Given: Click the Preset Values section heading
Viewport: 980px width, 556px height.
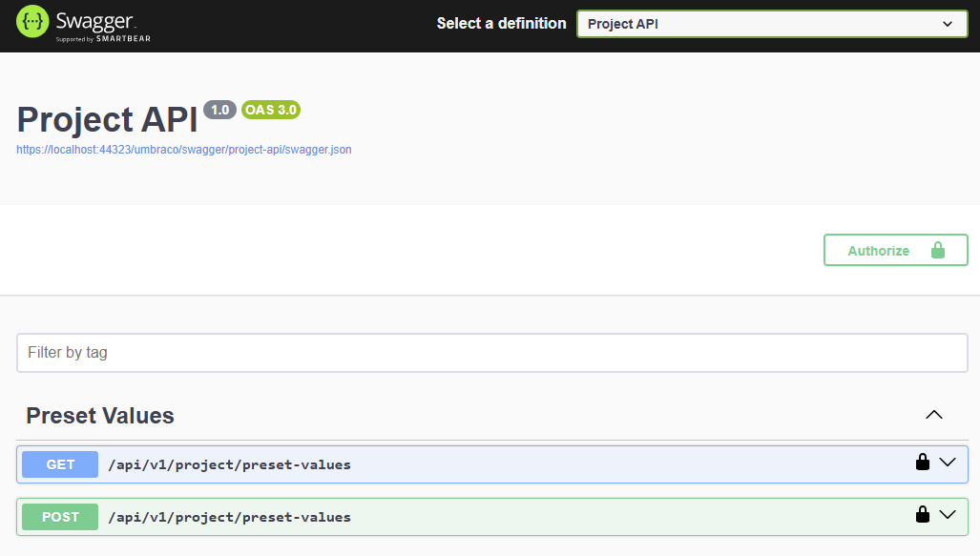Looking at the screenshot, I should [100, 416].
